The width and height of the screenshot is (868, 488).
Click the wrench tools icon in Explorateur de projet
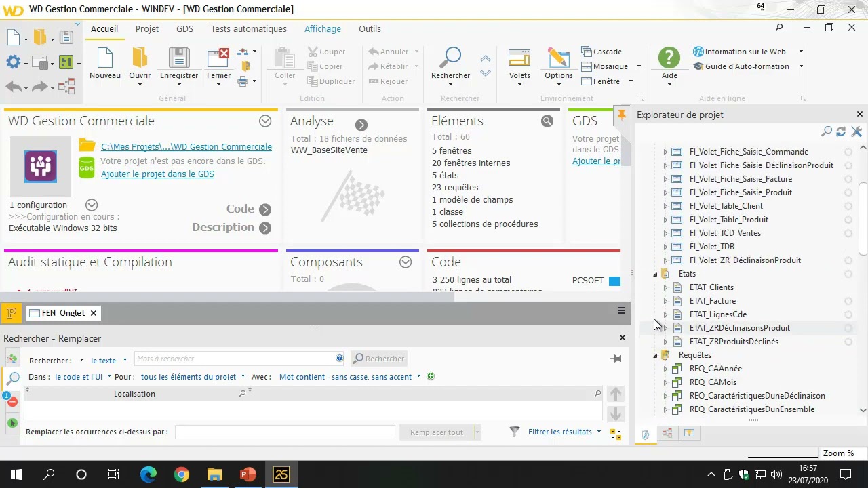(856, 131)
